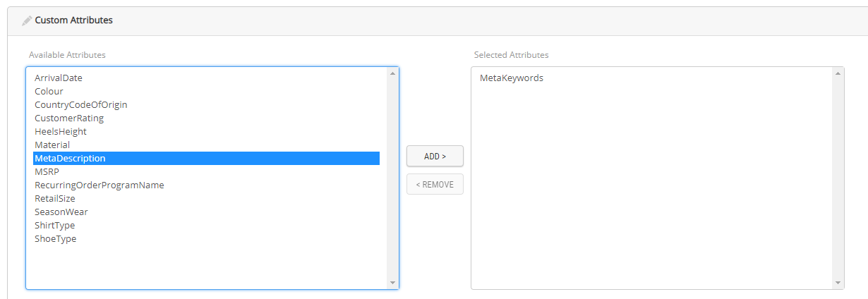Click the pencil icon beside Custom Attributes
The width and height of the screenshot is (868, 299).
(27, 20)
